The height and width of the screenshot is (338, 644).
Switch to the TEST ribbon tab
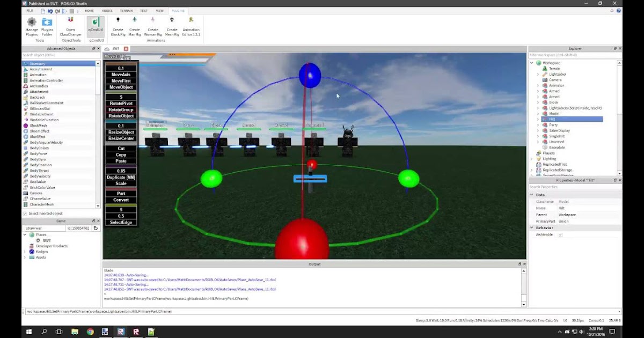point(144,11)
